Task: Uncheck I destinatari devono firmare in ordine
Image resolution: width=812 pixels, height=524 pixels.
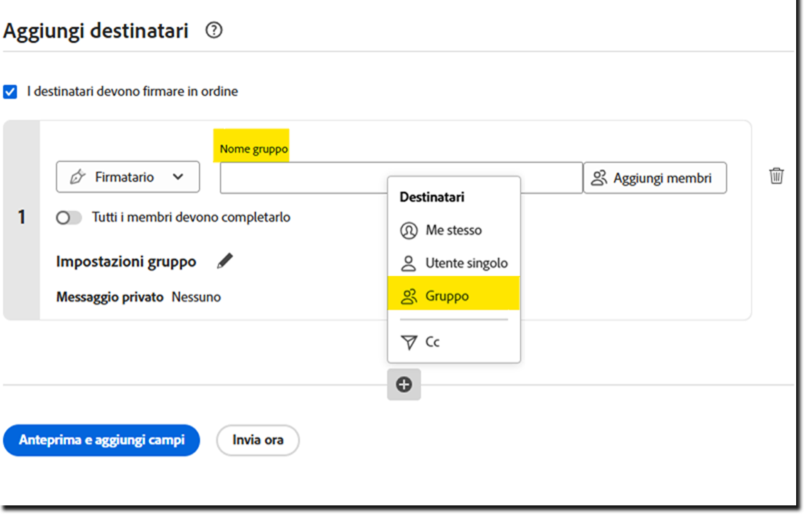Action: 10,91
